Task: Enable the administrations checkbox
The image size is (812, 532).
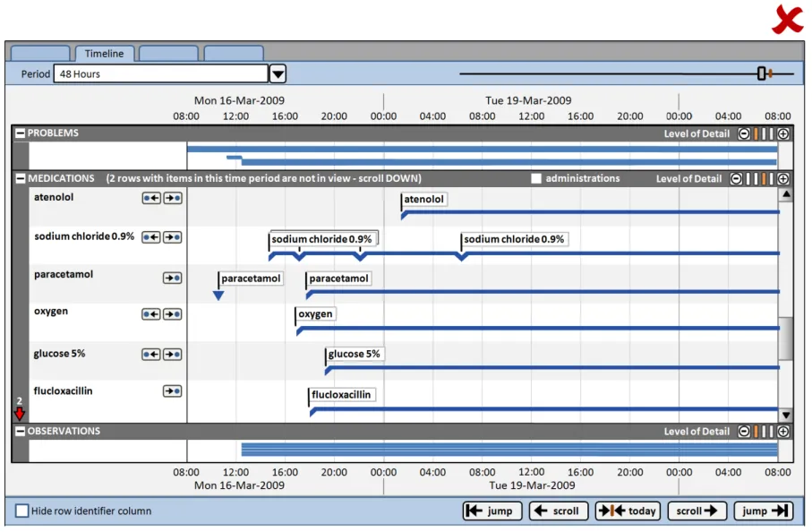Action: click(536, 179)
